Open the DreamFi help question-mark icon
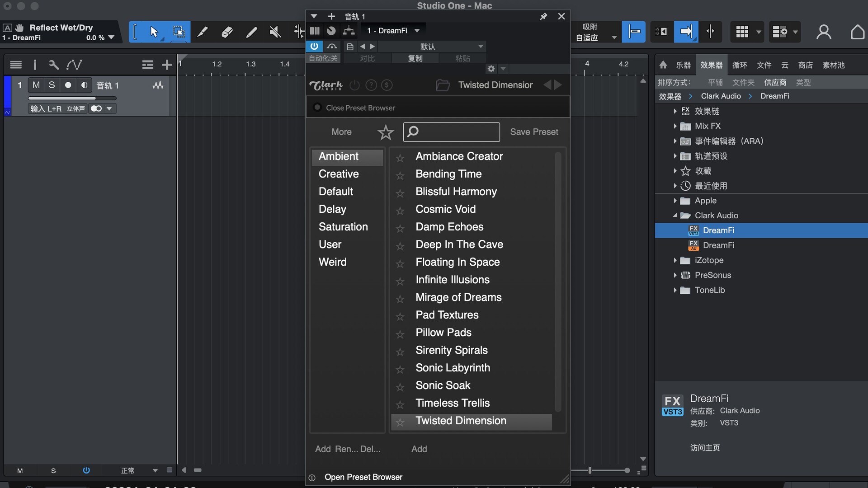 pyautogui.click(x=371, y=85)
